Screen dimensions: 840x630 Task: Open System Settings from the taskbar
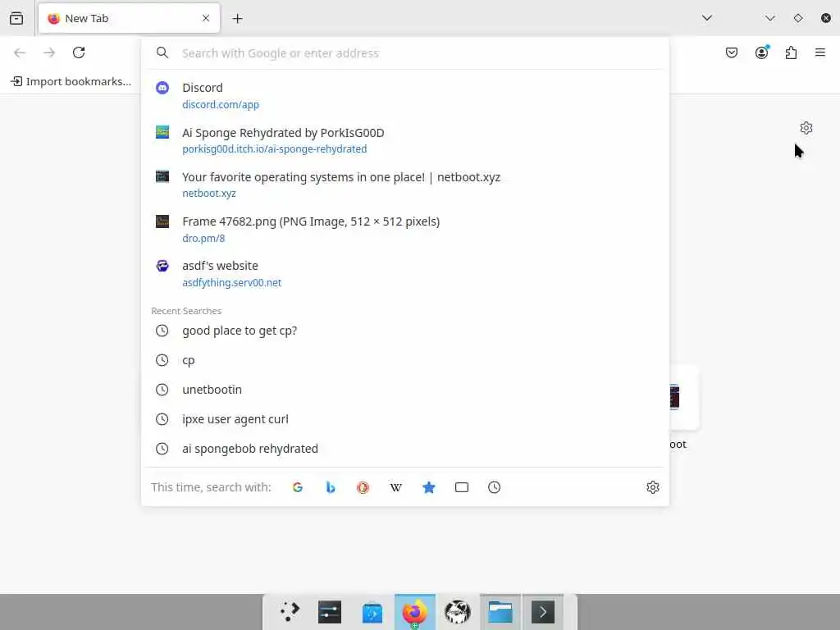click(330, 612)
